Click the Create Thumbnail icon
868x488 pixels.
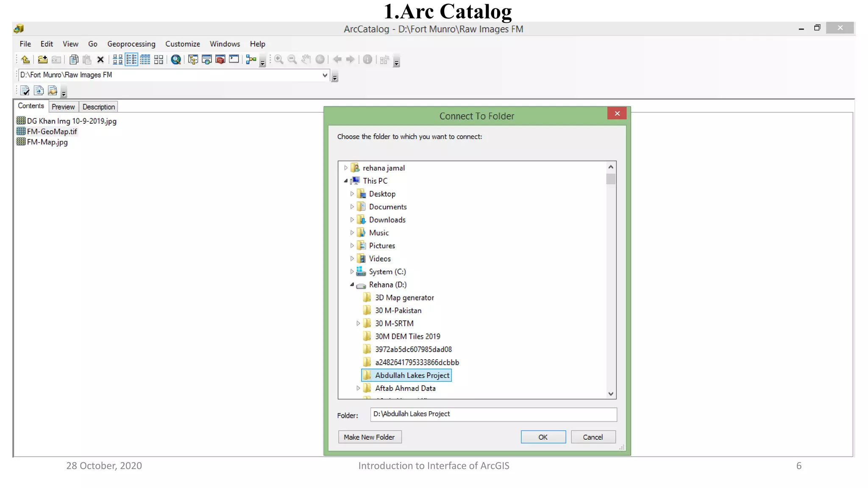coord(384,60)
